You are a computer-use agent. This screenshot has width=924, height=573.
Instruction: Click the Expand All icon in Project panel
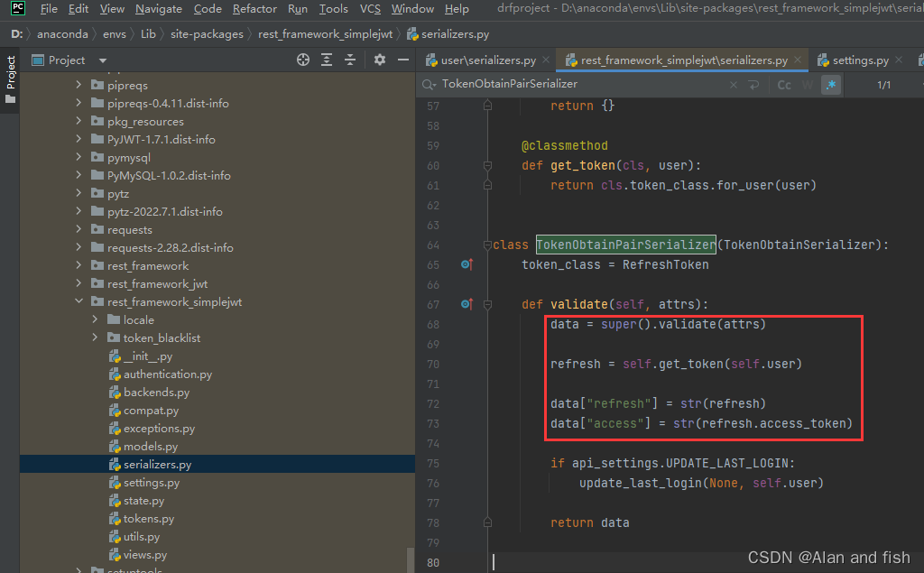click(327, 60)
